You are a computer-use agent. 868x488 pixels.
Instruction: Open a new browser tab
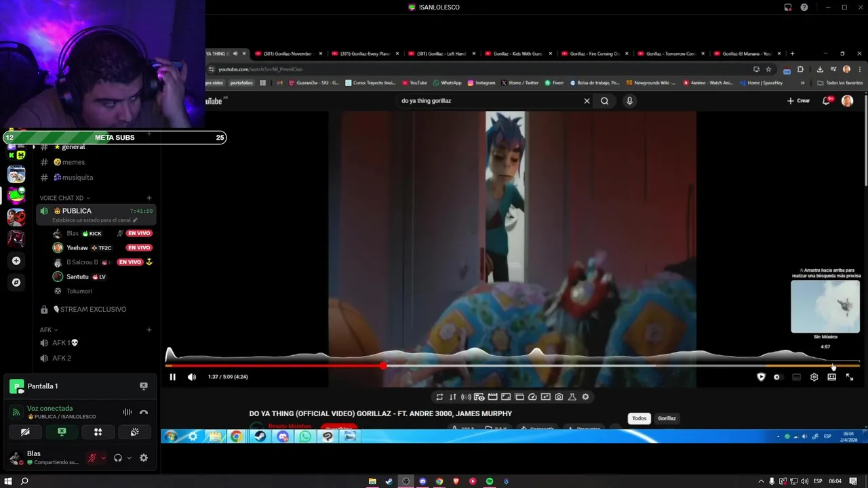click(x=792, y=54)
